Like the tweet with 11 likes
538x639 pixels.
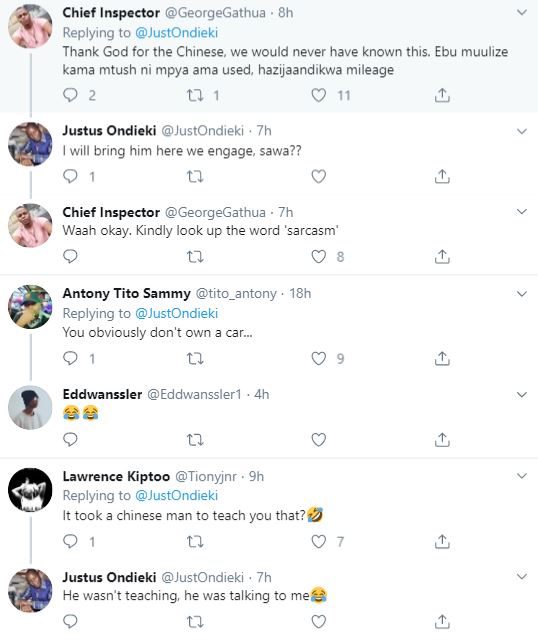tap(319, 95)
